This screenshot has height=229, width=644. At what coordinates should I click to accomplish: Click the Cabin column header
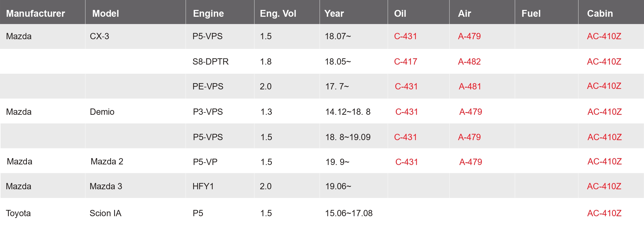[x=600, y=14]
